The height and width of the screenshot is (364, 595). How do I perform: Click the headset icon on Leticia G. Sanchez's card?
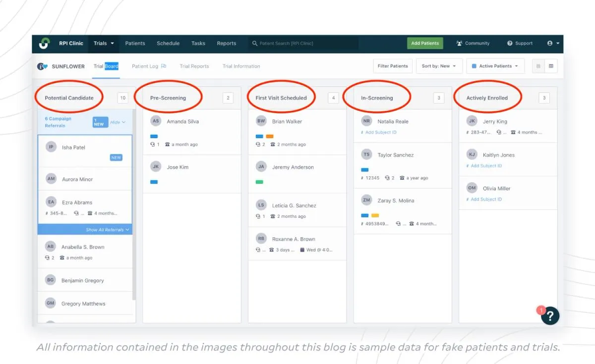point(258,216)
